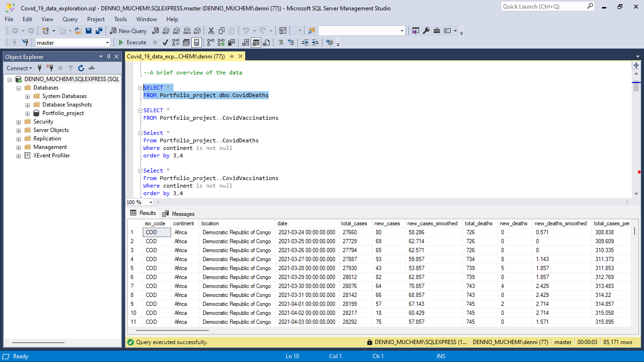
Task: Click the Cut scissors icon
Action: coord(210,31)
